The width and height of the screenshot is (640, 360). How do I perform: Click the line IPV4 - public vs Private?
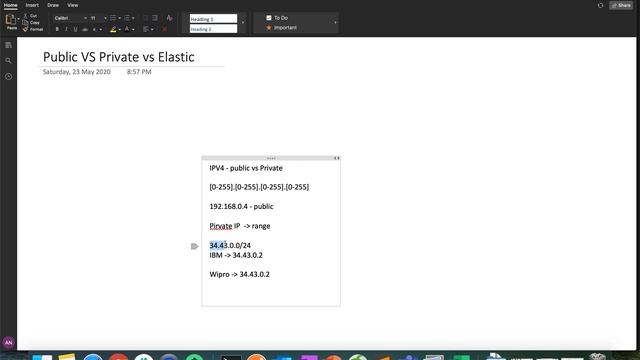[x=246, y=168]
